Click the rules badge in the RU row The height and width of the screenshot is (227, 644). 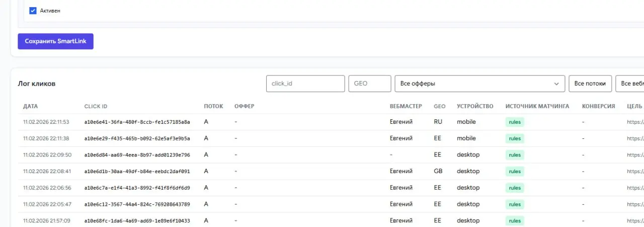(x=515, y=122)
